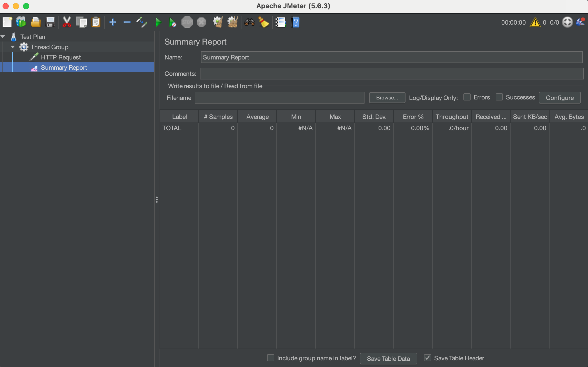Clear results with single broom icon
The width and height of the screenshot is (588, 367).
coord(218,22)
